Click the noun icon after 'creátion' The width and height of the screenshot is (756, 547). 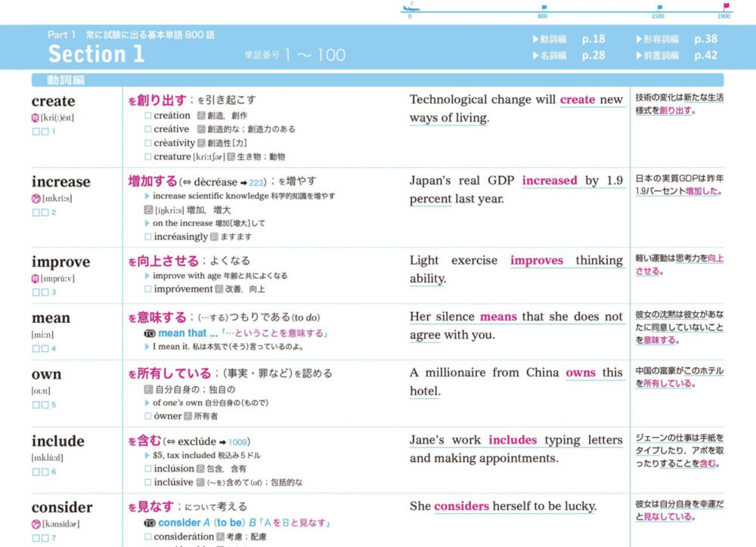pyautogui.click(x=201, y=116)
